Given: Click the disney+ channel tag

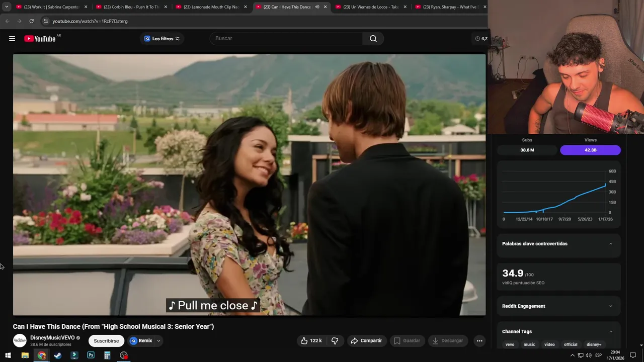Looking at the screenshot, I should click(x=594, y=344).
